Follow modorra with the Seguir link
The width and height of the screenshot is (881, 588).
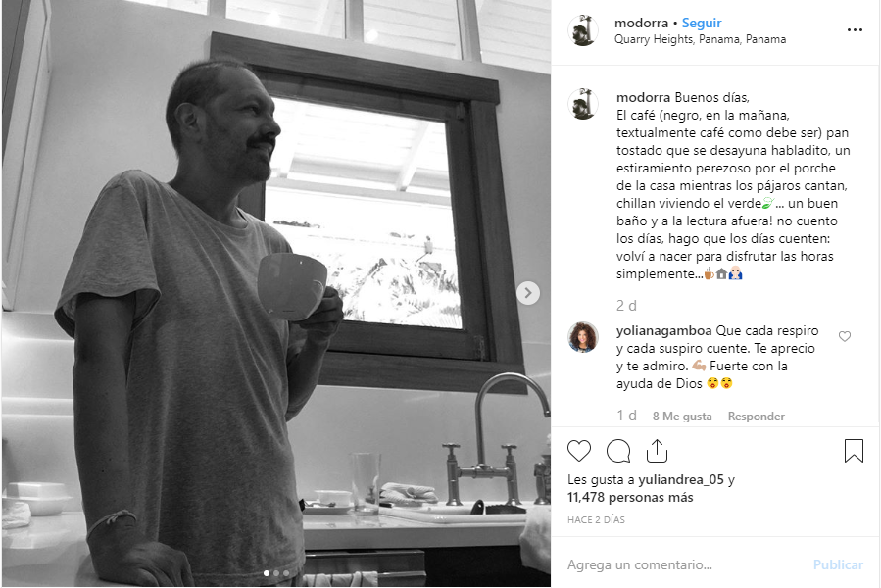coord(702,24)
